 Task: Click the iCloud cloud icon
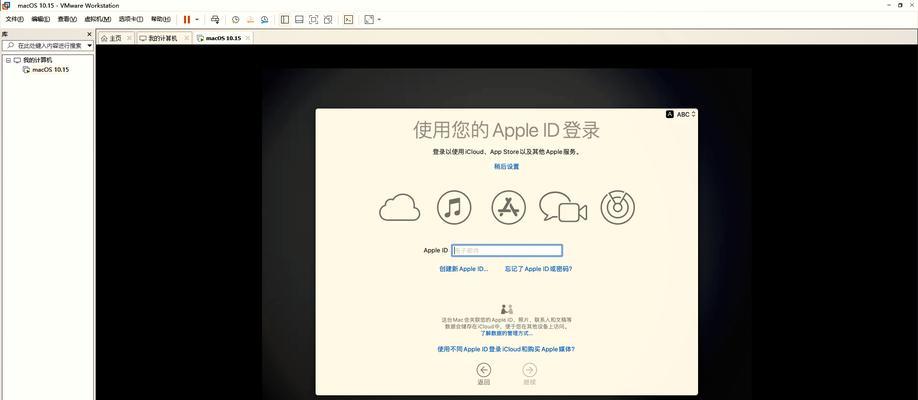(x=399, y=207)
